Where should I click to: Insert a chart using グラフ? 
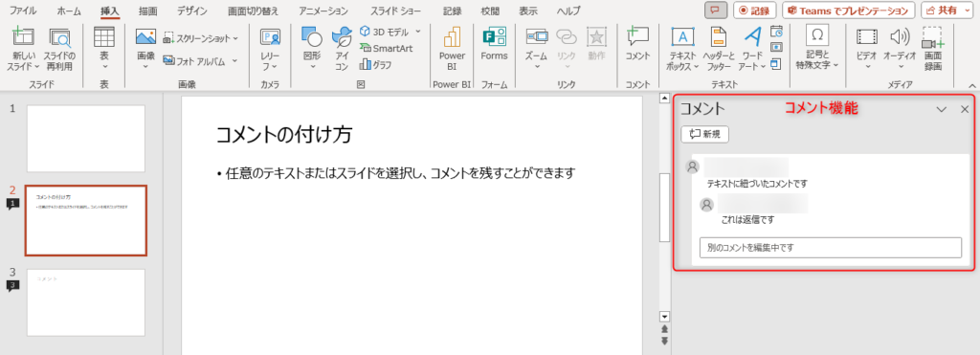(x=375, y=64)
